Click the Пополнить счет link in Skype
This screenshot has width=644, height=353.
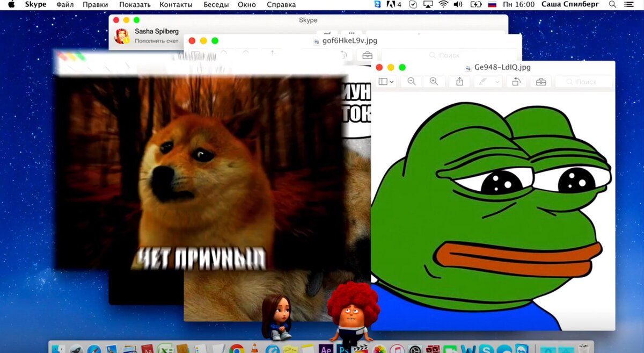(x=156, y=41)
